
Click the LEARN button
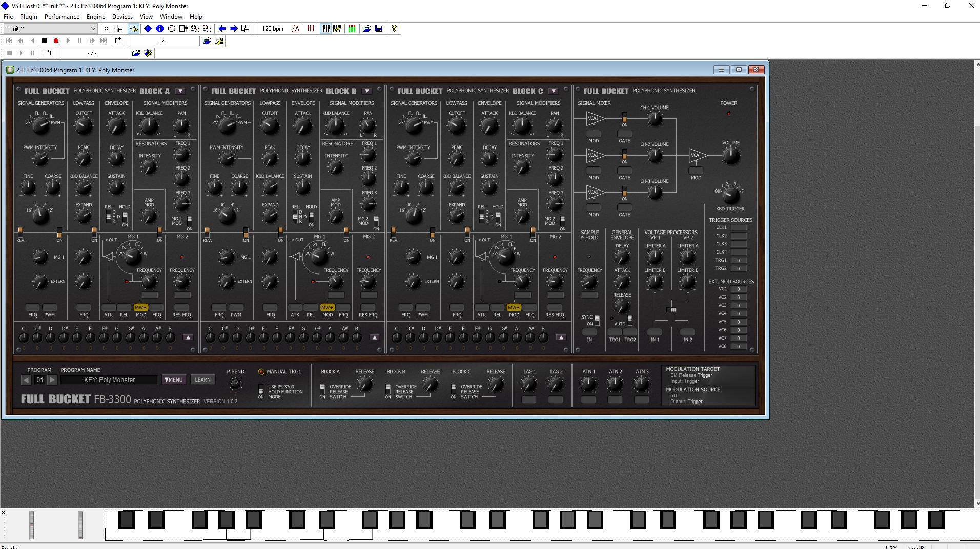202,379
